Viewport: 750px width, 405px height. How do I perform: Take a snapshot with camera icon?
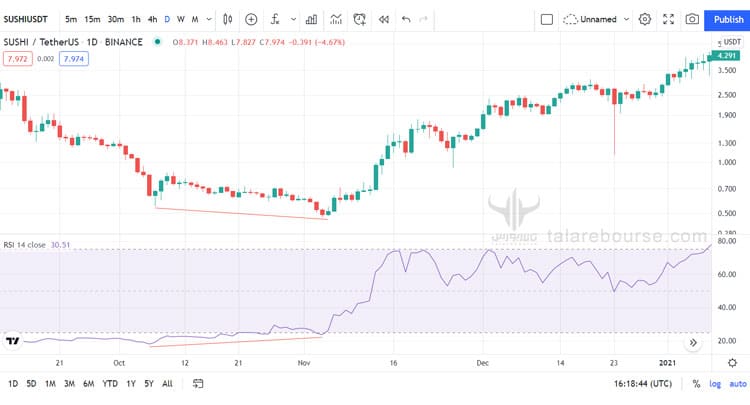coord(692,20)
